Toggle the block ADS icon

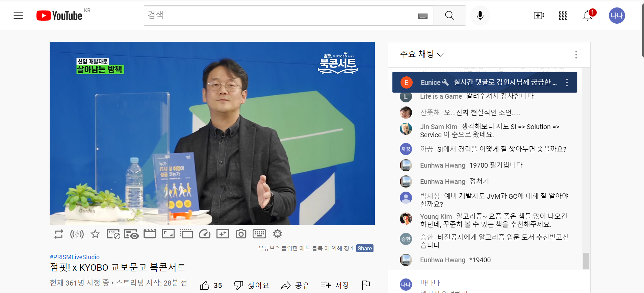(x=113, y=234)
